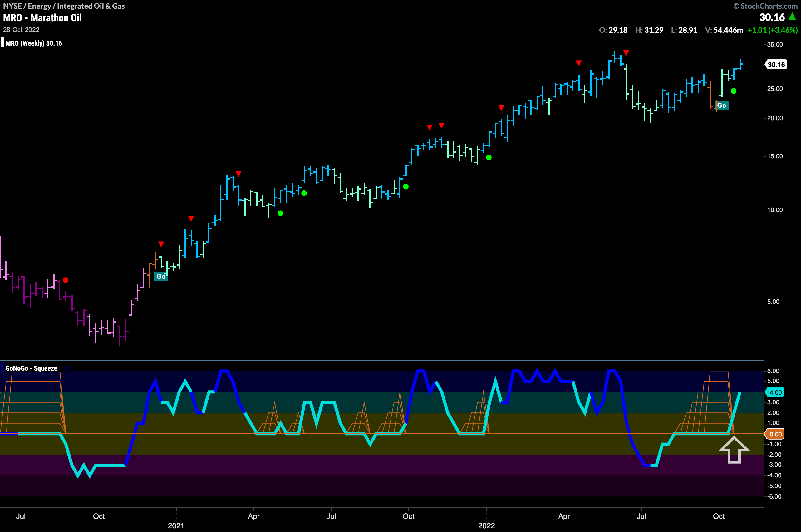Select the green dot marker at October 2021
The width and height of the screenshot is (801, 532).
tap(406, 187)
